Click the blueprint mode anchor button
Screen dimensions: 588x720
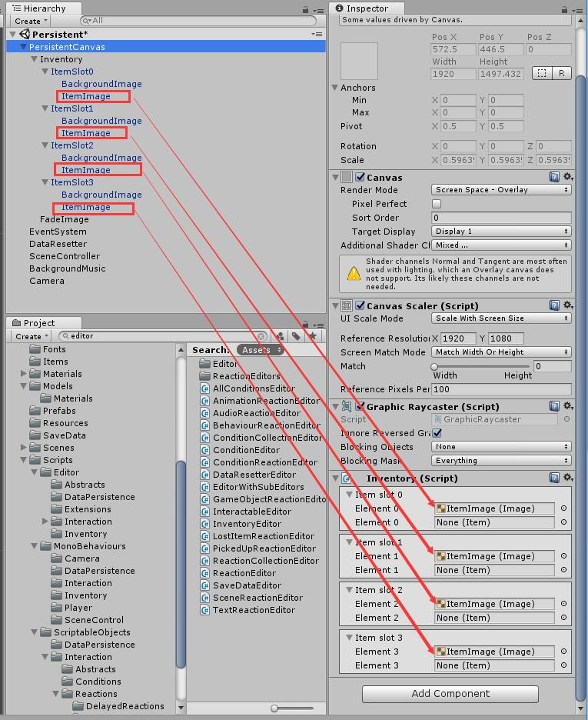[542, 73]
